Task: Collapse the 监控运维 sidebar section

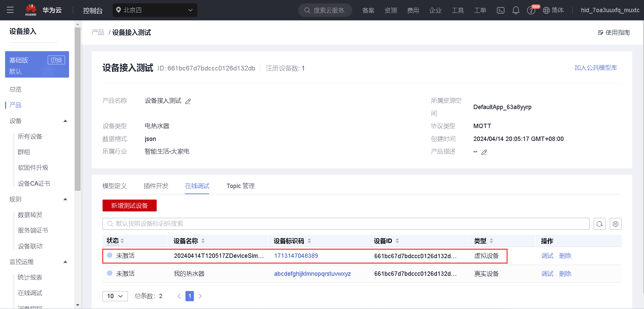Action: pos(65,262)
